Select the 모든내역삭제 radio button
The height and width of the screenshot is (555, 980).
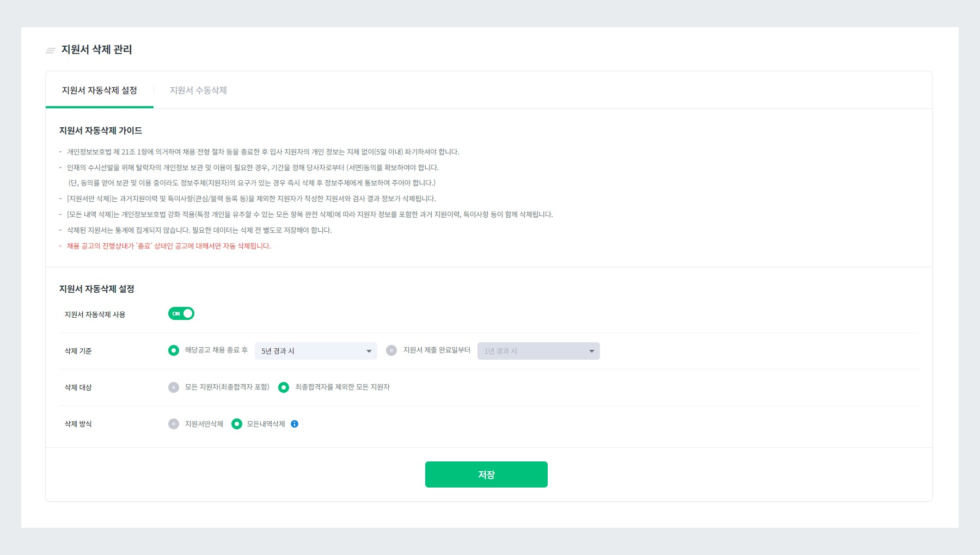[x=237, y=424]
